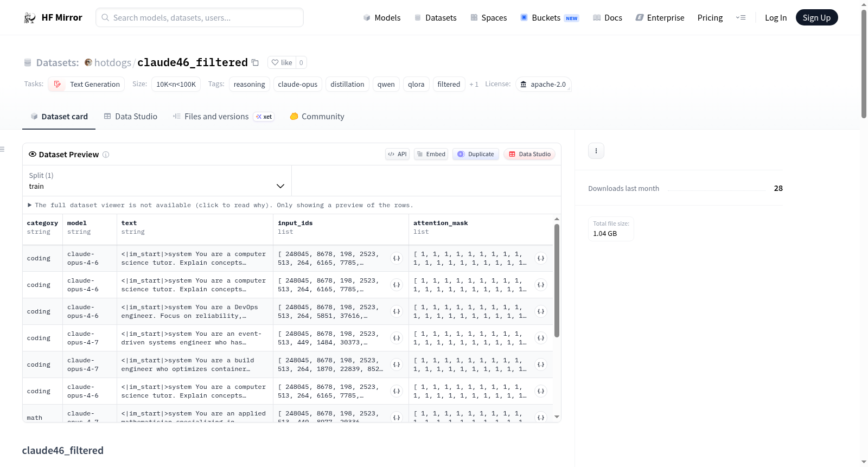This screenshot has height=467, width=868.
Task: Click the attention_mask column header
Action: pos(481,227)
